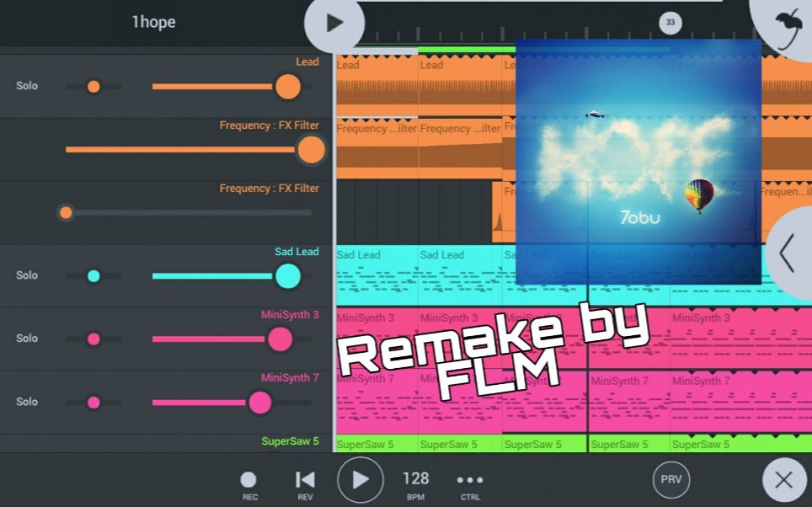Select the rightmost MiniSynth 3 clip
812x507 pixels.
741,339
